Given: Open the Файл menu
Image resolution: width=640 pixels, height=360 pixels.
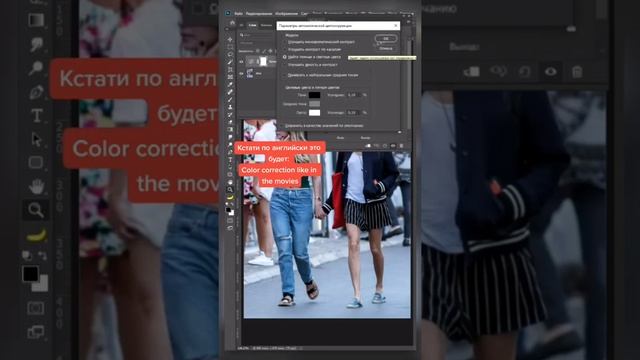Looking at the screenshot, I should [x=238, y=14].
